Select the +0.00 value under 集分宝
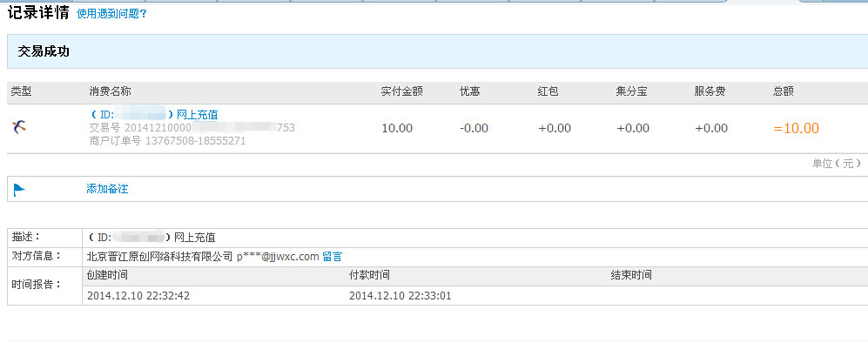This screenshot has height=343, width=868. point(633,128)
